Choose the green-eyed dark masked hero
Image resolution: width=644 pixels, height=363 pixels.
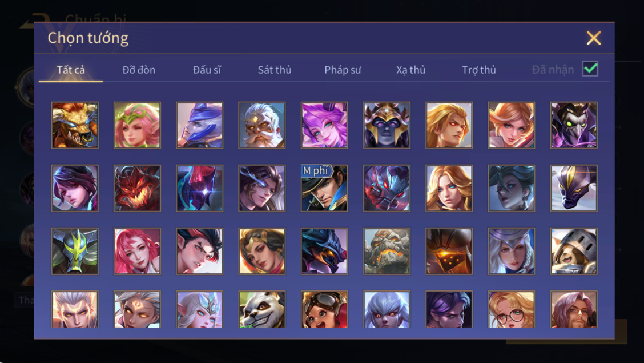click(x=574, y=125)
